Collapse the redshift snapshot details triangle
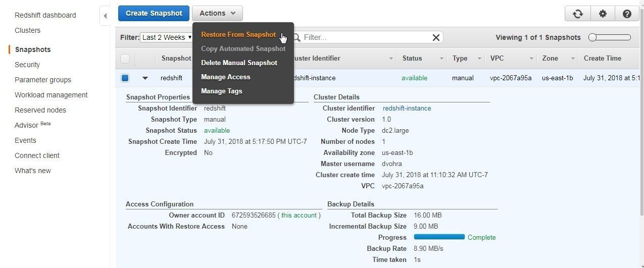This screenshot has width=644, height=268. (x=145, y=78)
